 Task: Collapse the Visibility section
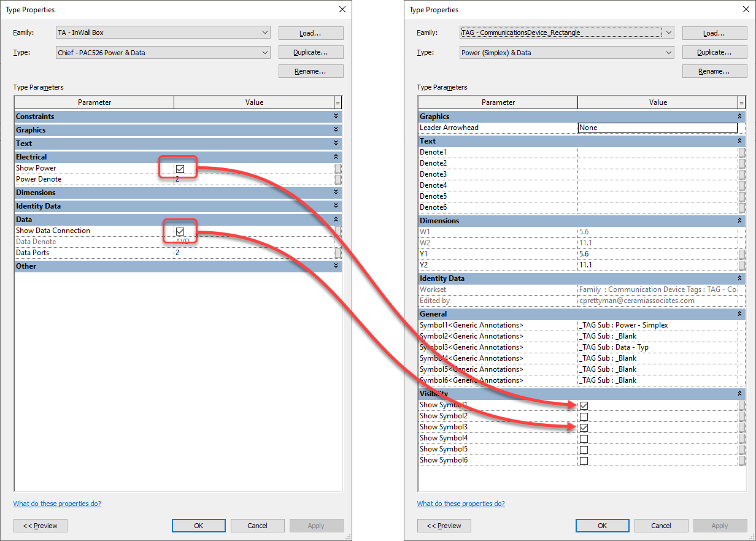click(x=739, y=393)
